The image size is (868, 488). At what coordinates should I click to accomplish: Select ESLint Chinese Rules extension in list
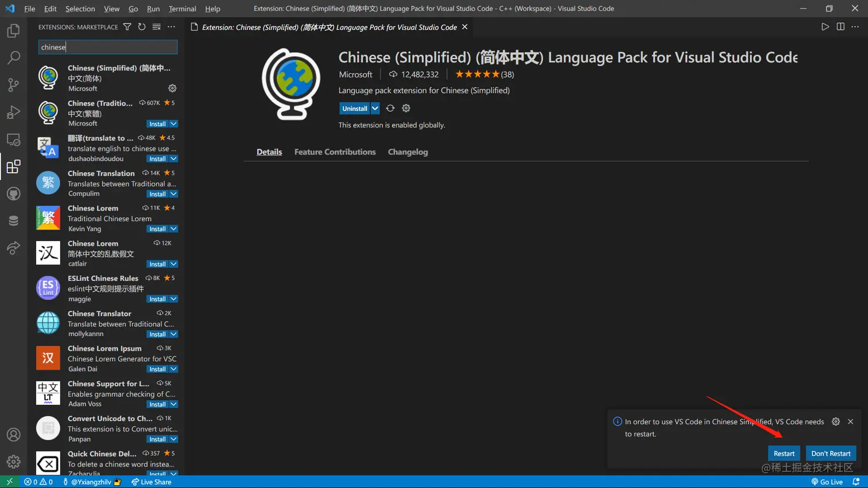coord(106,288)
